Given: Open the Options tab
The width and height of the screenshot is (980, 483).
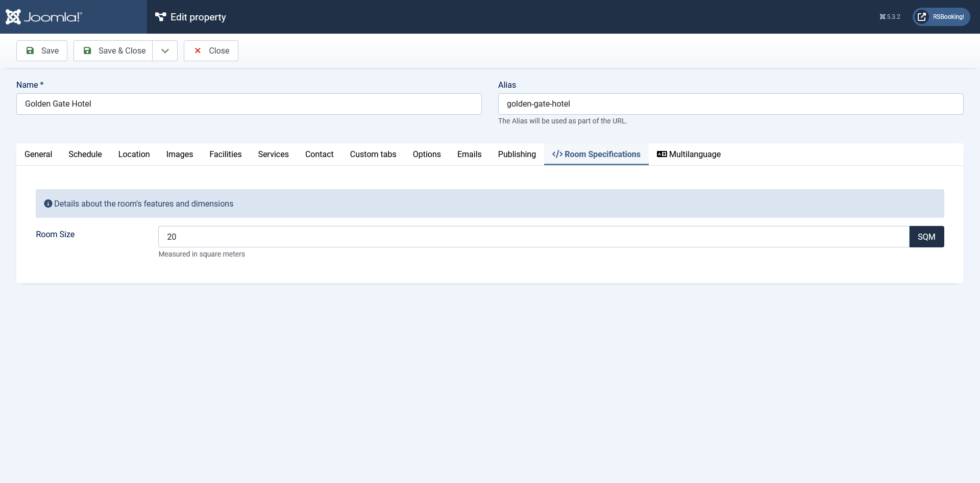Looking at the screenshot, I should [x=427, y=154].
